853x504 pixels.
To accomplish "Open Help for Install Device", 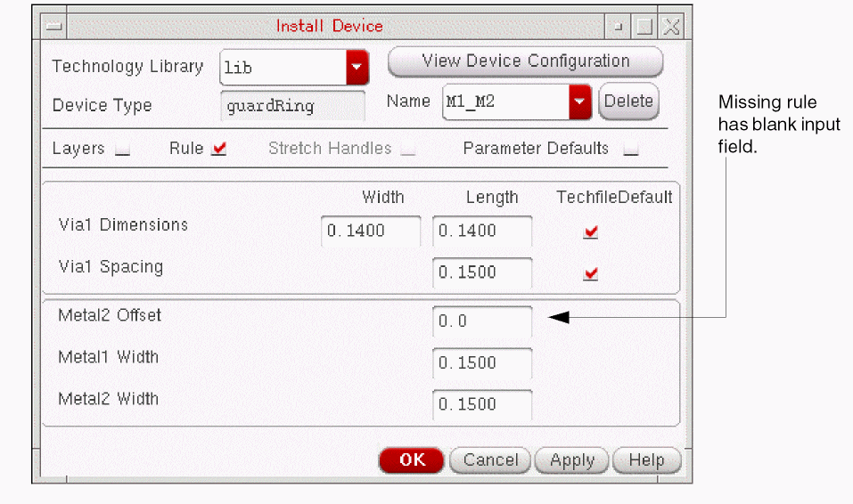I will coord(646,460).
